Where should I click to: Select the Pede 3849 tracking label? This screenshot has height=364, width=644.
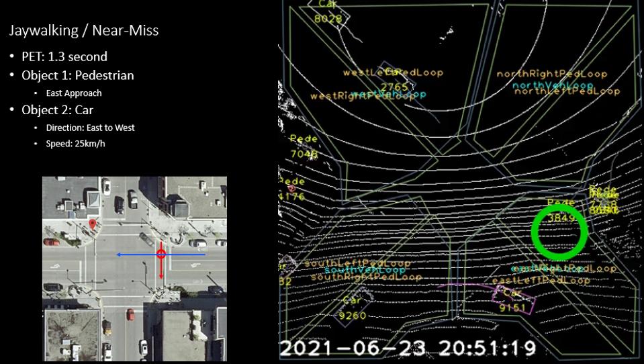pyautogui.click(x=561, y=210)
